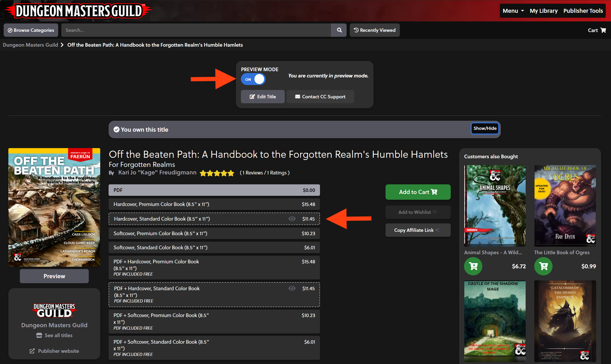Click the Publisher website external link icon

[32, 351]
